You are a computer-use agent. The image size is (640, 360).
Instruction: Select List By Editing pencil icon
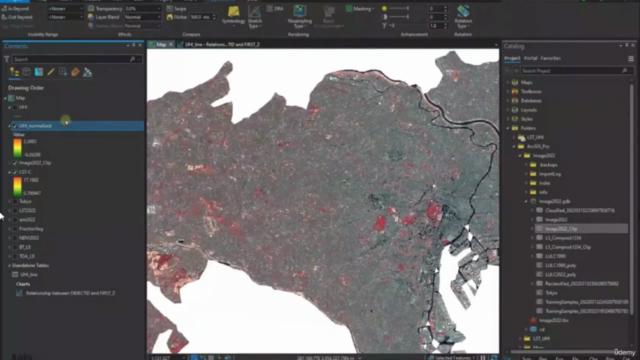click(51, 72)
